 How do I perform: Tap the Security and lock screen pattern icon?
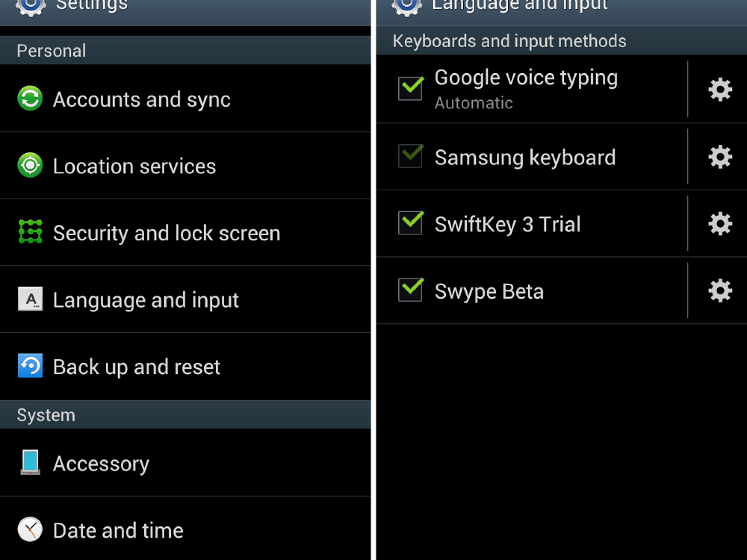[30, 232]
